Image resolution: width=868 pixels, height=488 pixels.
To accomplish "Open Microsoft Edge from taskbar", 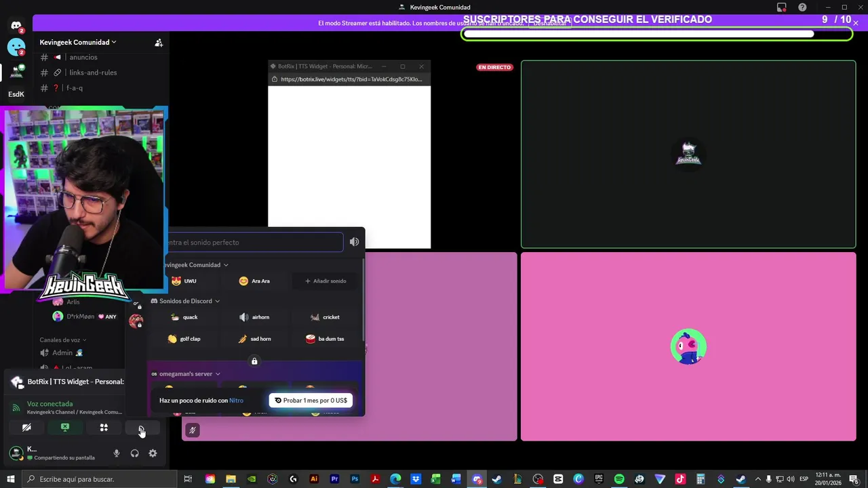I will (395, 479).
